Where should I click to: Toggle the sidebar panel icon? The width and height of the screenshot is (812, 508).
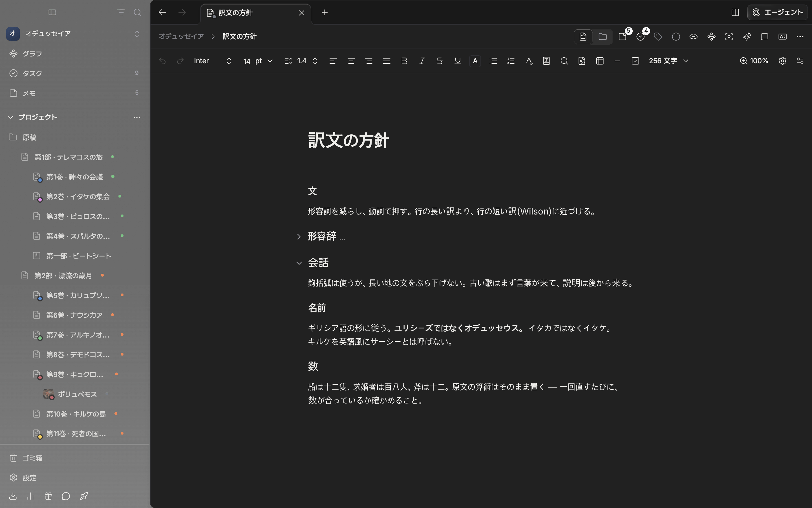pos(52,12)
